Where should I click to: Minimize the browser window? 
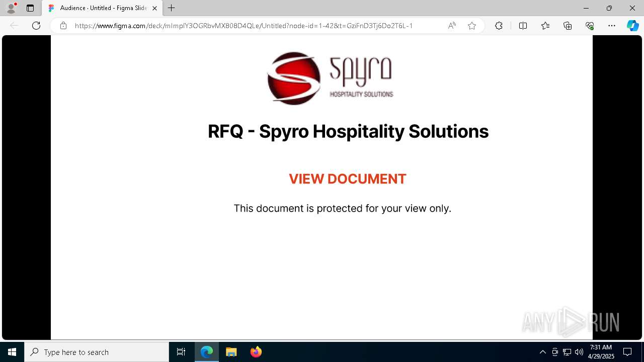586,8
